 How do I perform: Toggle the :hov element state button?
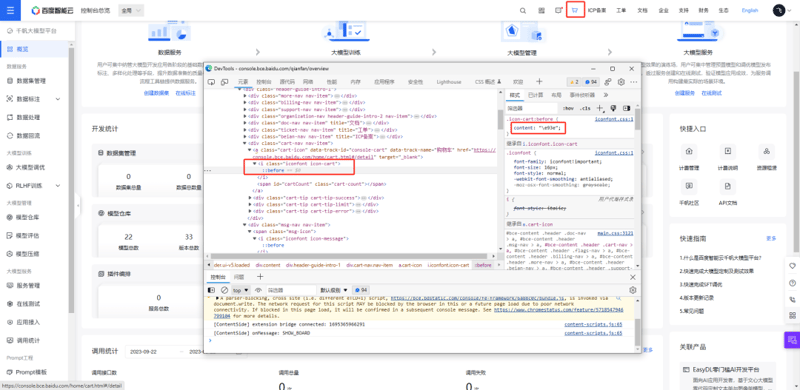coord(568,108)
